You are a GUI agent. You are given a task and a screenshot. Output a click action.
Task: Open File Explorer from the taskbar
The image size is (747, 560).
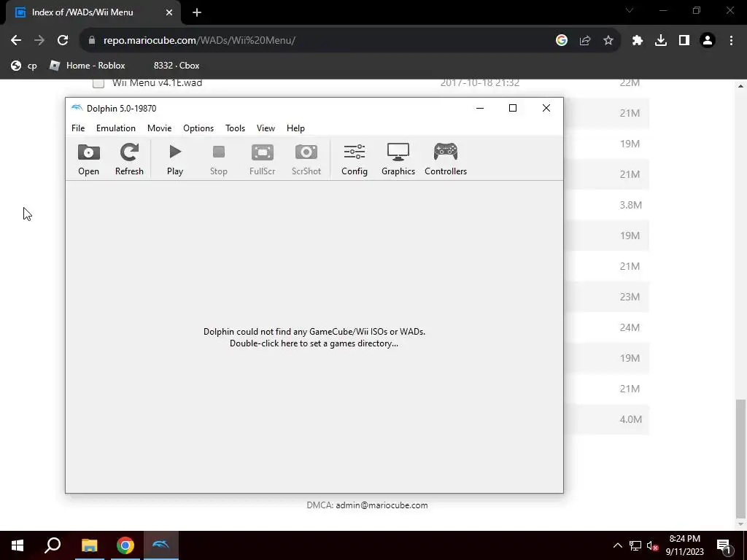click(x=89, y=545)
